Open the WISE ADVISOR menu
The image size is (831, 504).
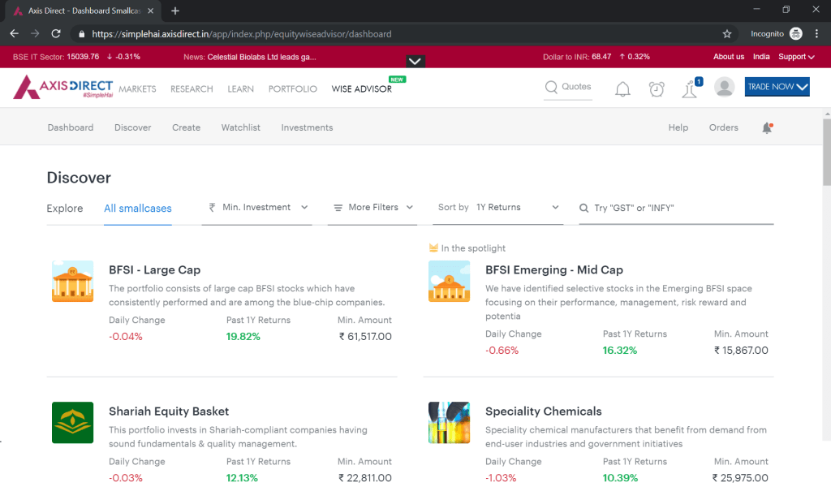(x=361, y=89)
